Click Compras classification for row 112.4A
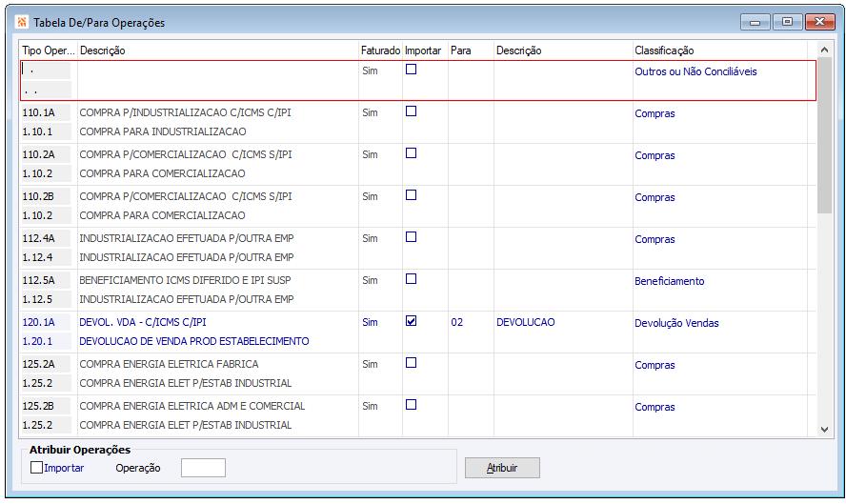Screen dimensions: 846x504 pyautogui.click(x=655, y=239)
